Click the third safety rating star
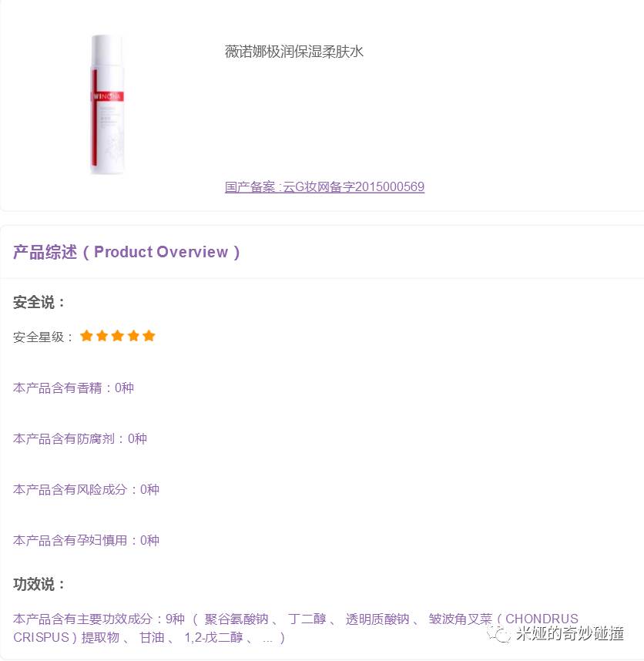Viewport: 644px width, 661px height. pyautogui.click(x=118, y=336)
